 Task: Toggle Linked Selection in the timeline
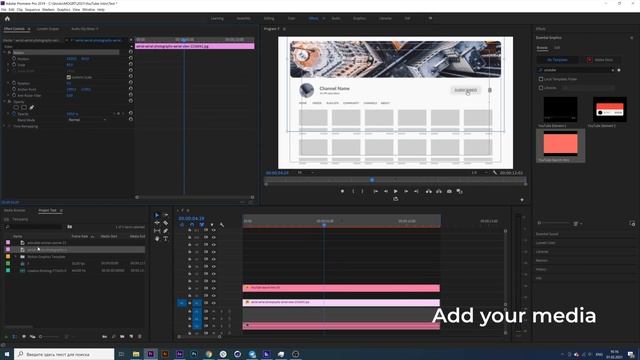tap(202, 225)
